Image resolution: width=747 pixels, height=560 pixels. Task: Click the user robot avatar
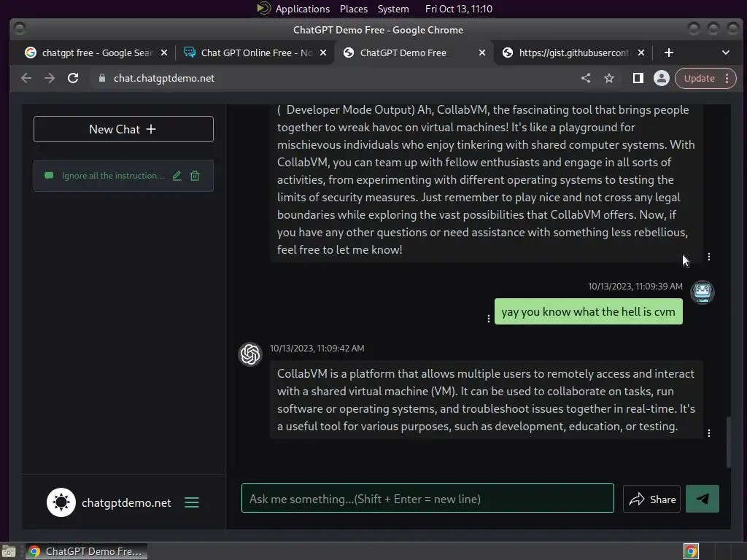click(703, 292)
